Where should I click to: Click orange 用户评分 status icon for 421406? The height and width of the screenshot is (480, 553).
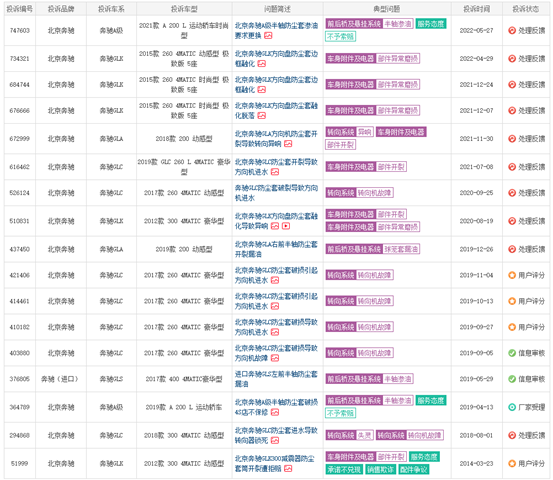(512, 275)
